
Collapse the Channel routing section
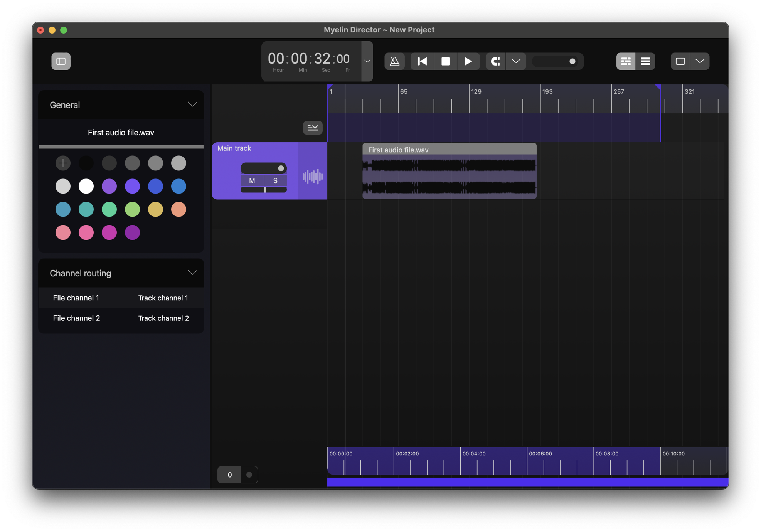192,273
